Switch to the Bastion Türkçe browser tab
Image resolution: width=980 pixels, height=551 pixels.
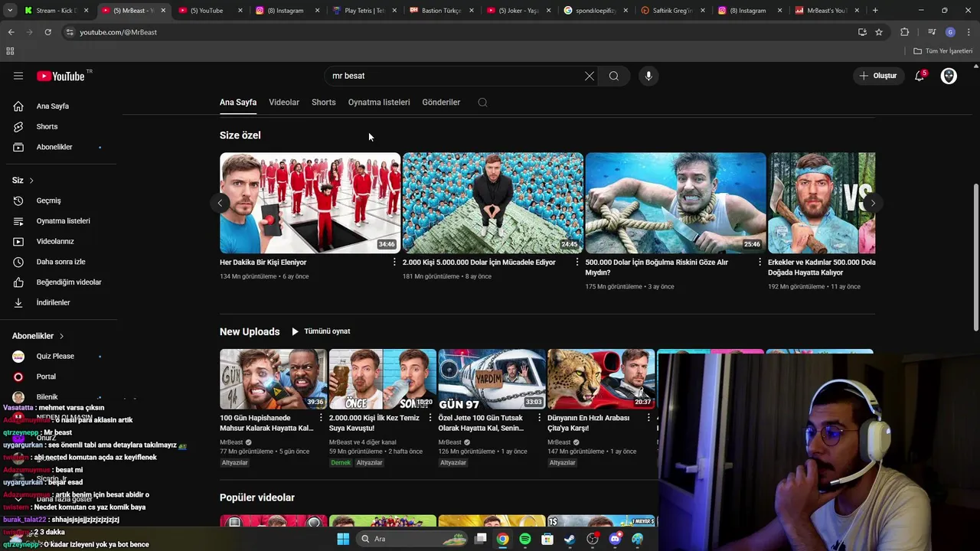tap(440, 11)
